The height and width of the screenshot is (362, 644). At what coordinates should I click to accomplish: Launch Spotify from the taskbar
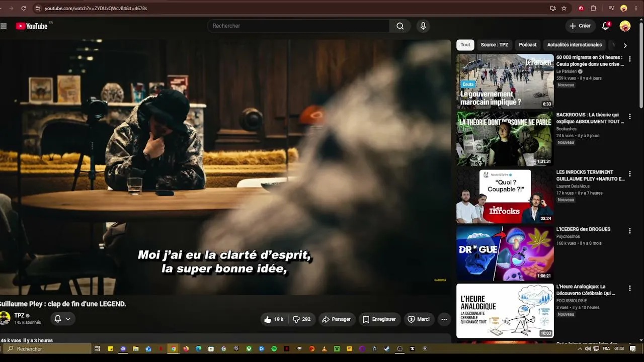click(274, 348)
